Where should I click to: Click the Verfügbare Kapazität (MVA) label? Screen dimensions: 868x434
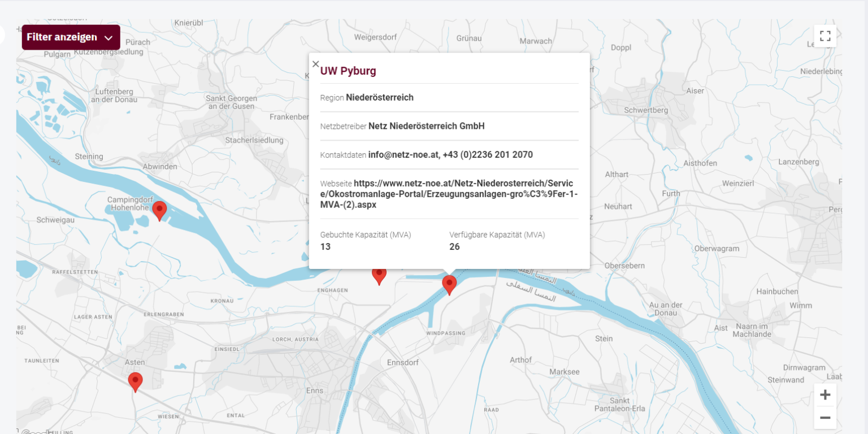click(x=497, y=235)
